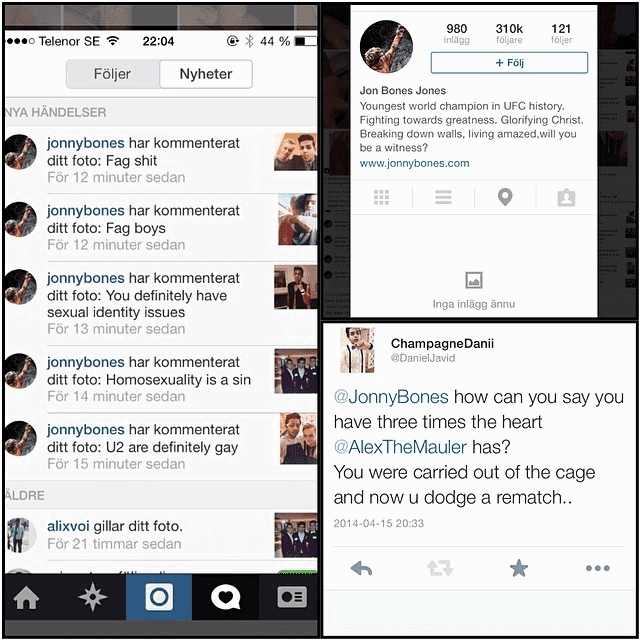Open alixvoi username in likes notification

tap(68, 526)
